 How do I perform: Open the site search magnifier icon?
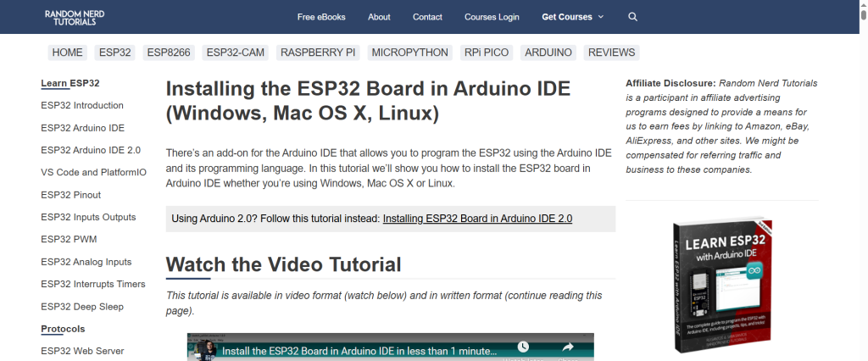(632, 17)
